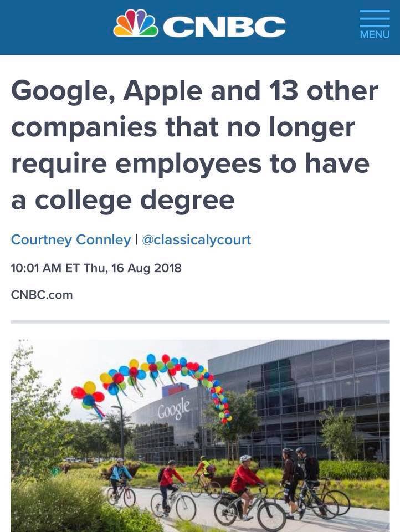Open the hamburger menu icon
This screenshot has width=400, height=532.
[x=375, y=18]
